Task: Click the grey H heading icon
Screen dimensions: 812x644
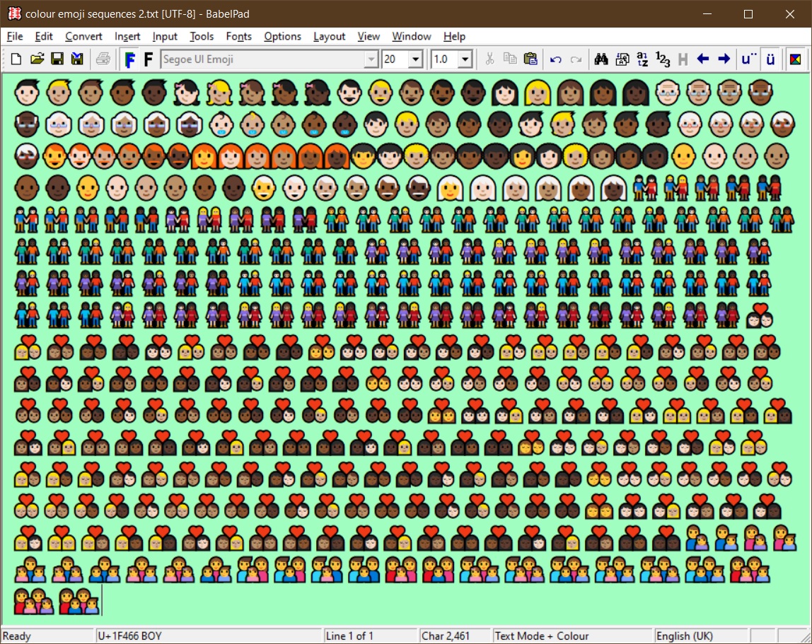Action: click(683, 59)
